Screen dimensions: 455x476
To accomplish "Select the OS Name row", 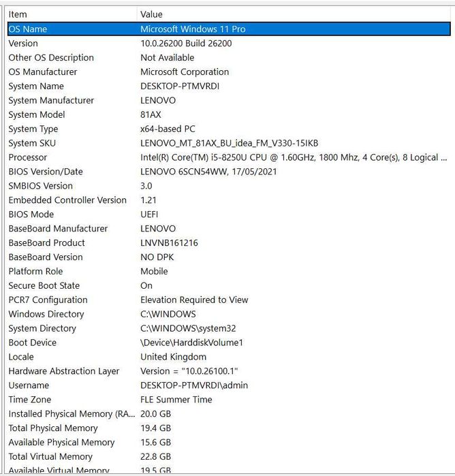I will [x=229, y=29].
